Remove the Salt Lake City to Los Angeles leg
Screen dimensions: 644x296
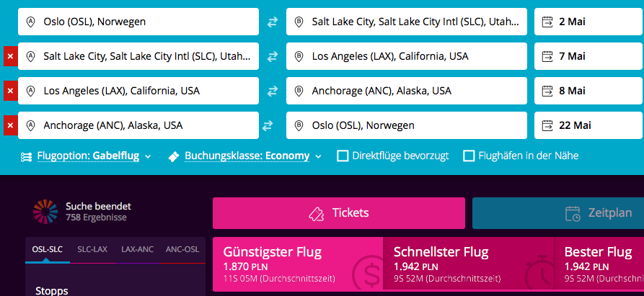(10, 56)
